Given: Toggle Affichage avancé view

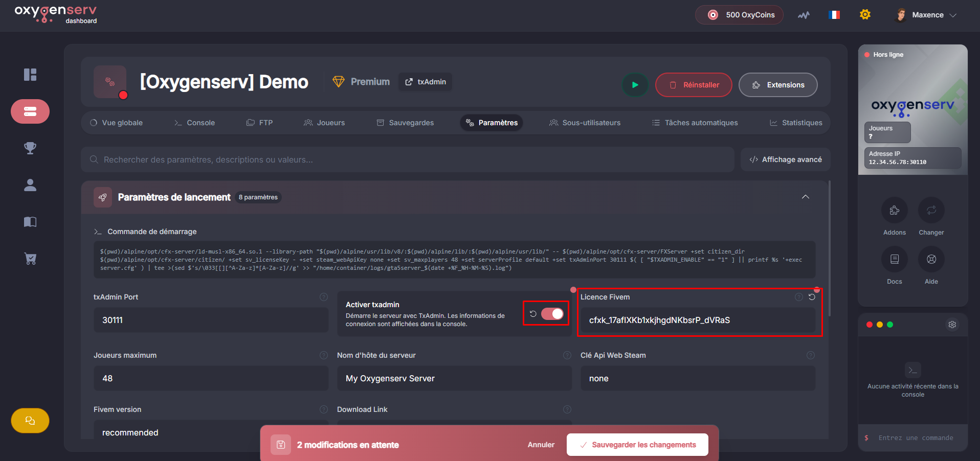Looking at the screenshot, I should click(785, 159).
